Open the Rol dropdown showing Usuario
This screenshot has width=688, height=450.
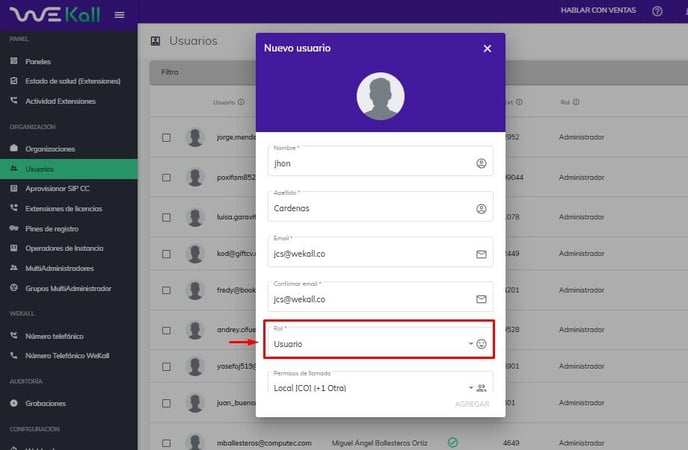[x=370, y=344]
